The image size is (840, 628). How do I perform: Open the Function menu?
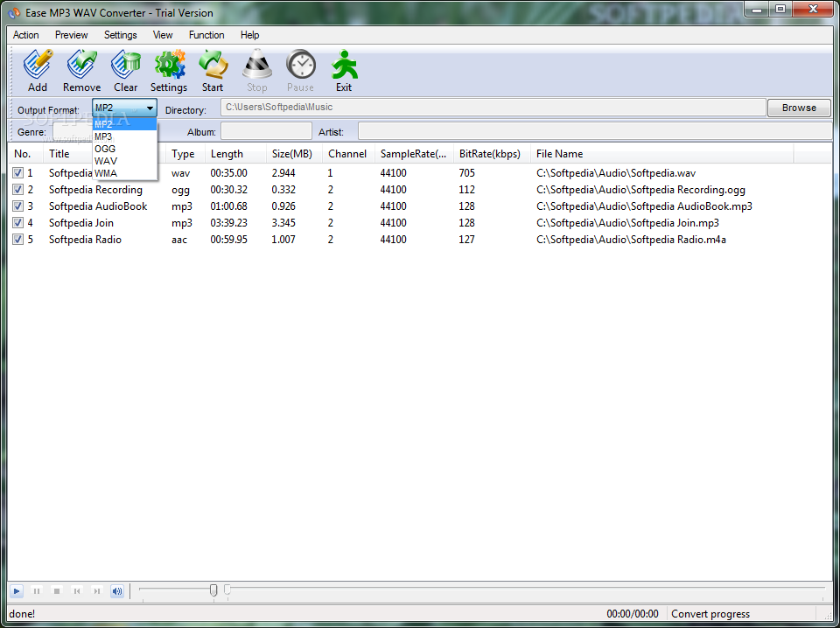(x=206, y=35)
